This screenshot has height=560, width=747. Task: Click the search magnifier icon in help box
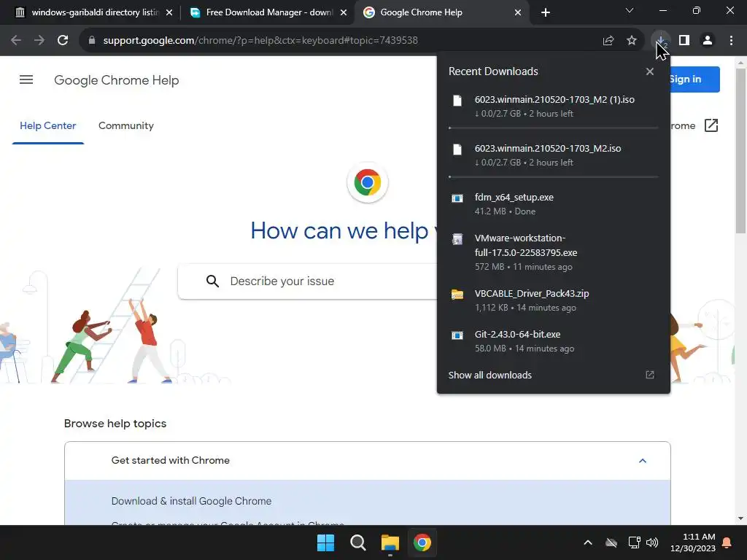212,281
